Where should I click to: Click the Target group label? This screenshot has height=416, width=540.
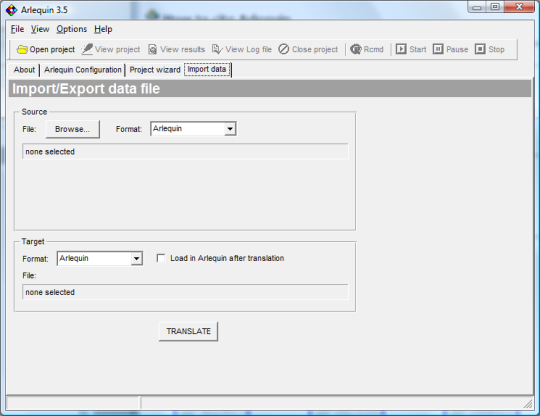(x=33, y=241)
